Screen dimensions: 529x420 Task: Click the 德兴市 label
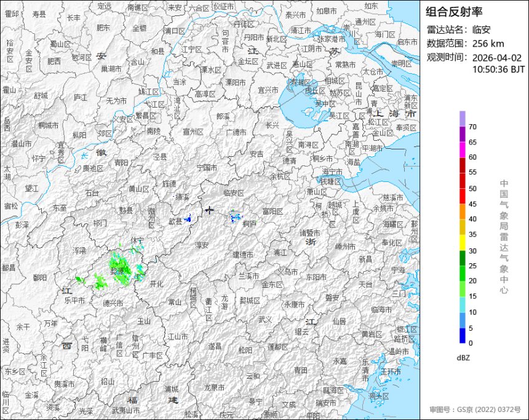click(113, 303)
